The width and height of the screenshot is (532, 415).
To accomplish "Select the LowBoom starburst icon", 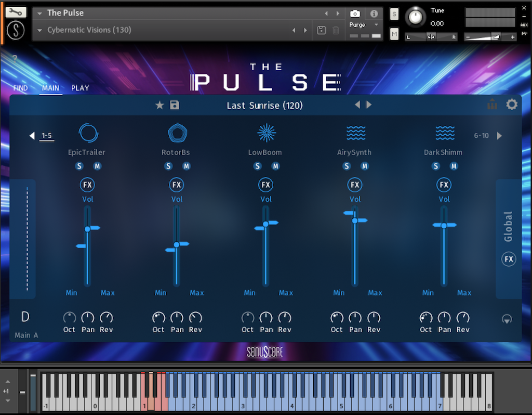I will [267, 133].
